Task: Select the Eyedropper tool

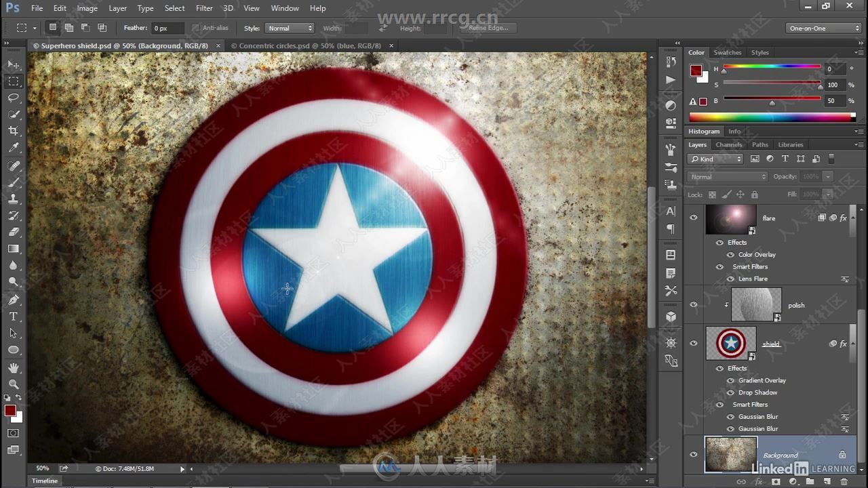Action: (x=14, y=148)
